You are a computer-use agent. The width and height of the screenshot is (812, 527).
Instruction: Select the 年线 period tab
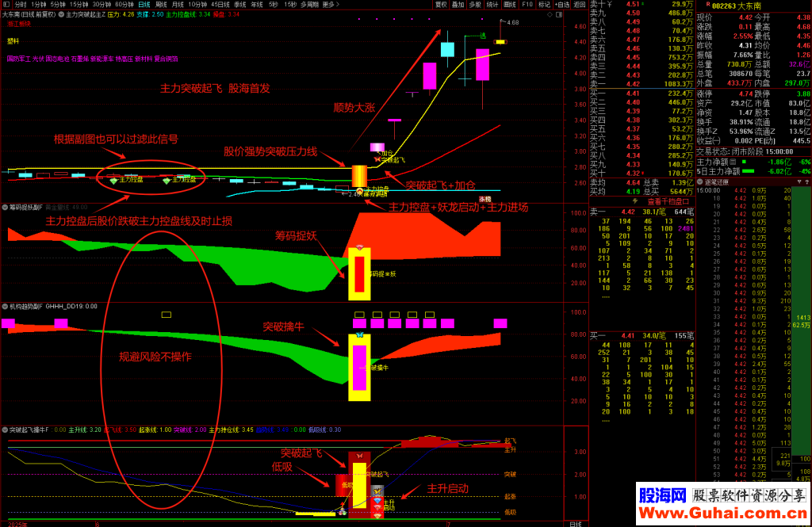[257, 4]
